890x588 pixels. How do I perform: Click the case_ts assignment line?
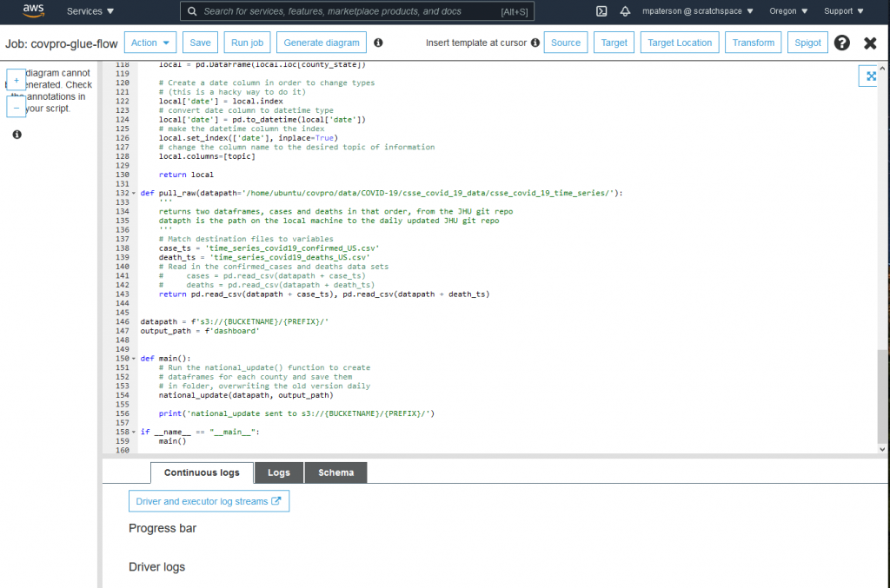point(269,248)
